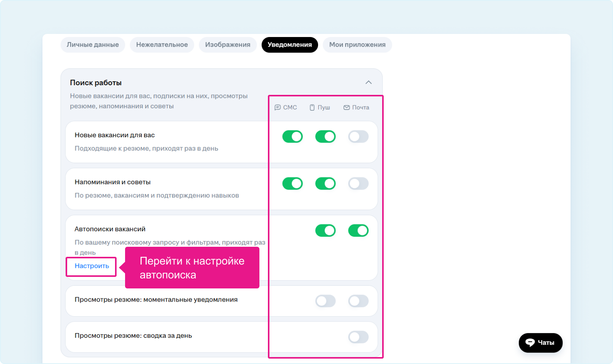Turn off SMS for Напоминания и советы
613x364 pixels.
coord(292,184)
